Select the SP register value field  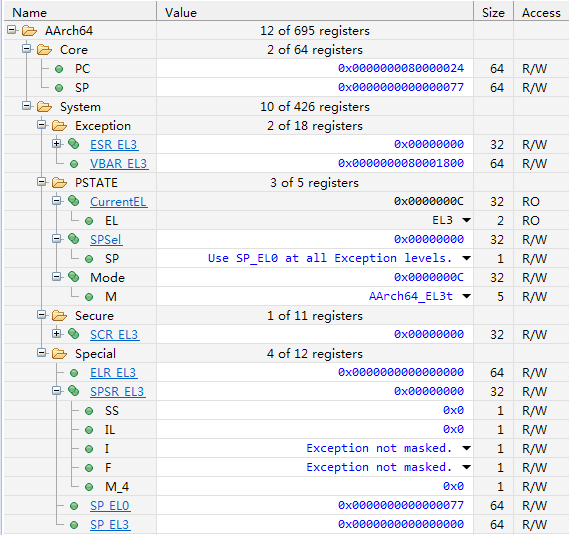315,87
